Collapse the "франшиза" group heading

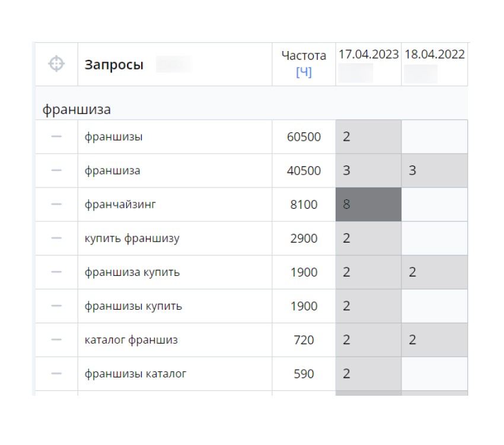76,109
